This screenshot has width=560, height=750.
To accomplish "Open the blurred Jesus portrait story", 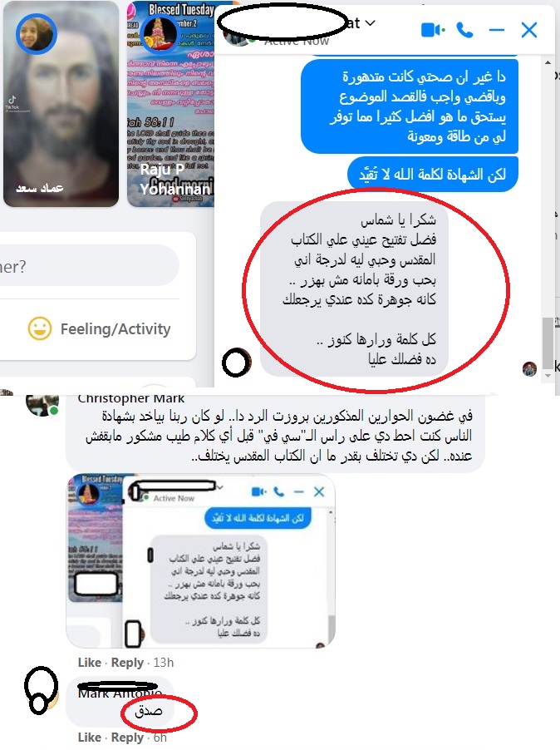I will tap(61, 104).
